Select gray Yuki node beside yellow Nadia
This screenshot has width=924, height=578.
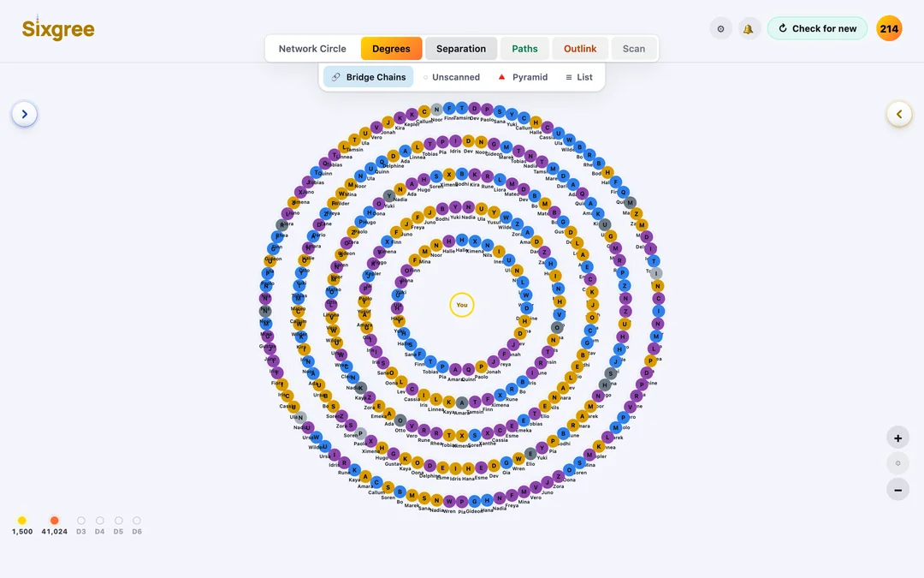click(x=388, y=196)
